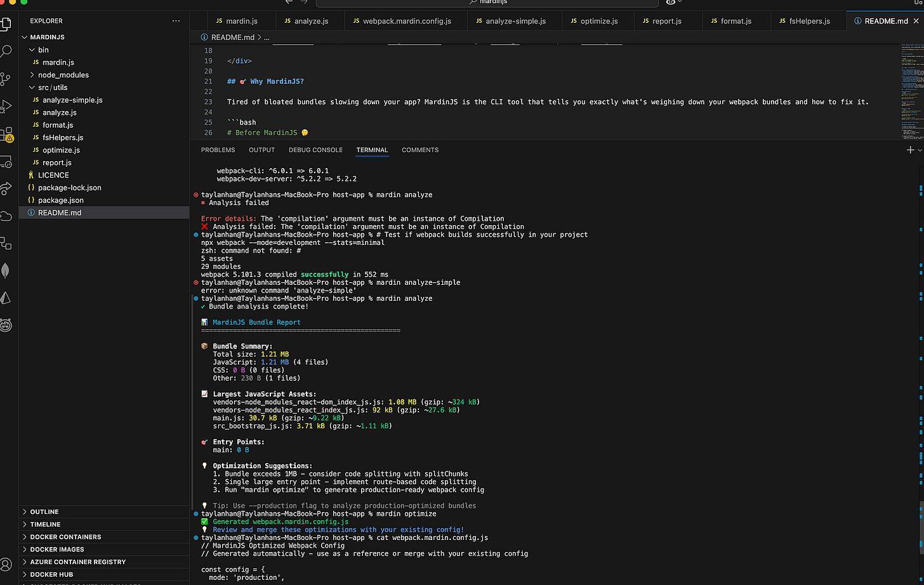Screen dimensions: 924x585
Task: Expand the DOCKER IMAGES section
Action: (105, 549)
